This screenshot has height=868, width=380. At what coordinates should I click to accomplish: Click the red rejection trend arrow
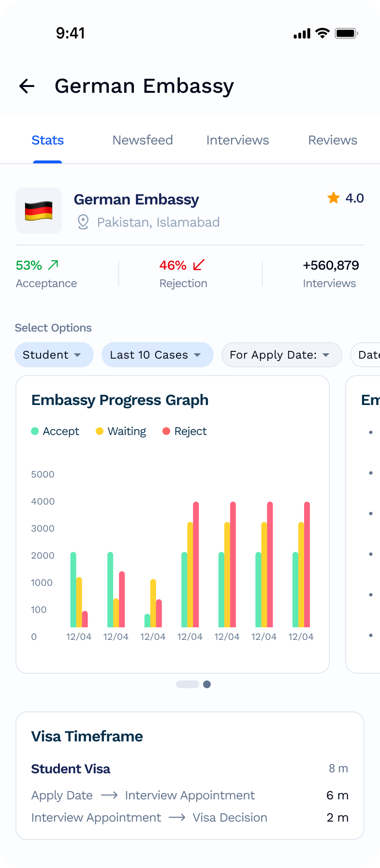pos(197,265)
